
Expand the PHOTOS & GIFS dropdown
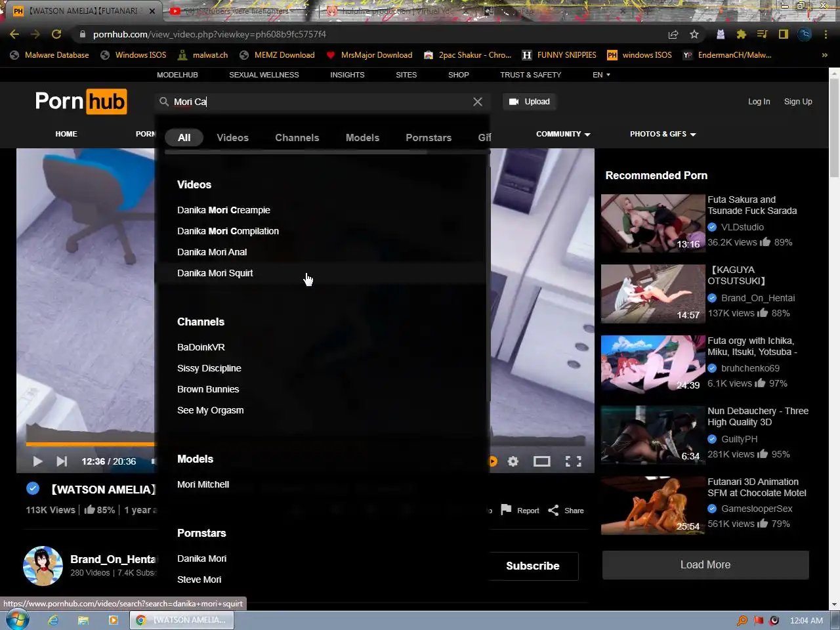tap(663, 134)
